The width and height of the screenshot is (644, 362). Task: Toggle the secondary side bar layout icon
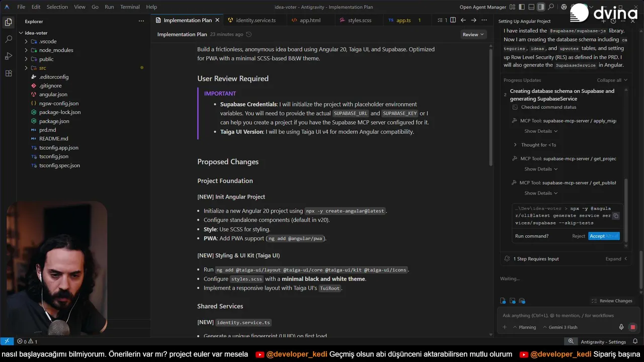point(541,7)
